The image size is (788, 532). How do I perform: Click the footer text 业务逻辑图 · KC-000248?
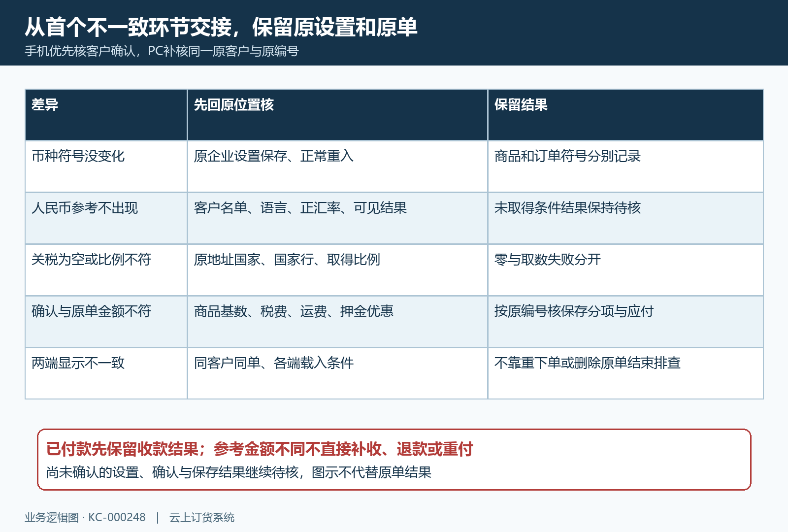click(85, 517)
